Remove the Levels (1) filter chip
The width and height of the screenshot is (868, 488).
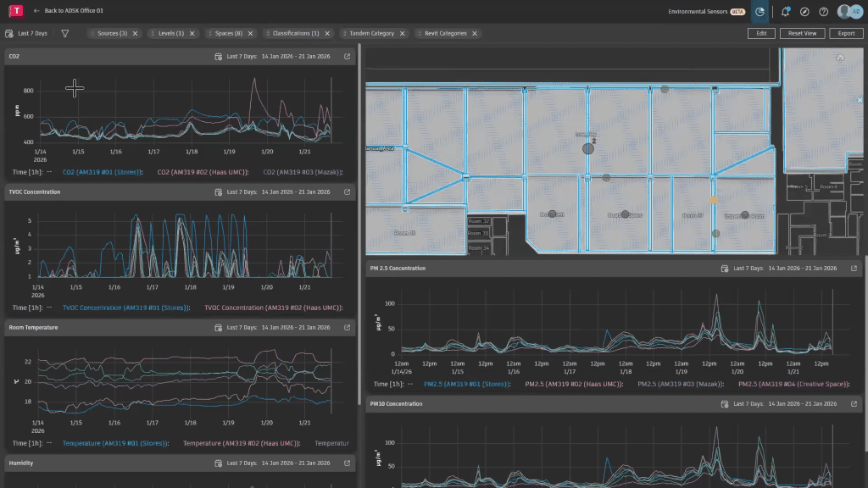point(192,33)
